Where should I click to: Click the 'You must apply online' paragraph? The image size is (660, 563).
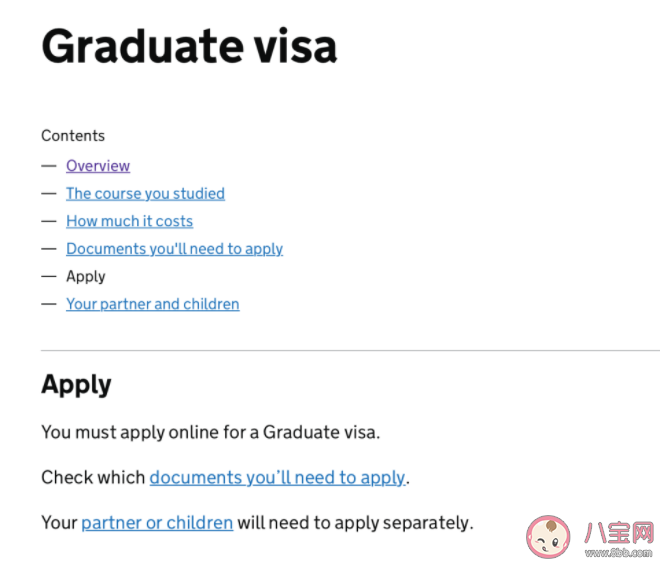click(x=210, y=433)
